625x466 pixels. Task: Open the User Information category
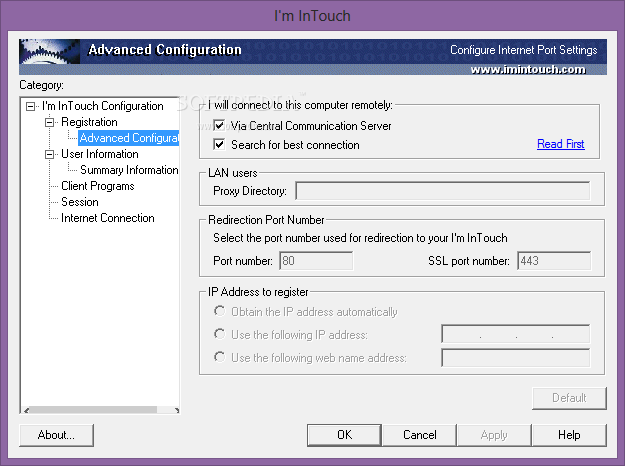(x=100, y=154)
